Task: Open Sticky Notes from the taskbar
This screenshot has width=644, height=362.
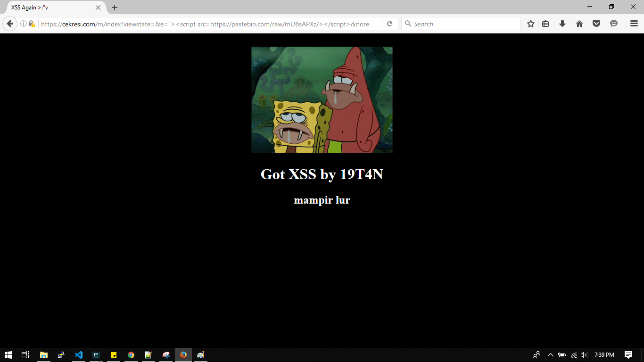Action: [x=114, y=355]
